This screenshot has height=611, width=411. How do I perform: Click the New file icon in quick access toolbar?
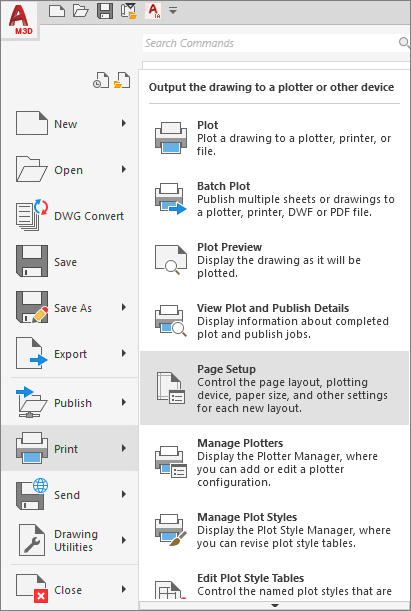tap(57, 11)
